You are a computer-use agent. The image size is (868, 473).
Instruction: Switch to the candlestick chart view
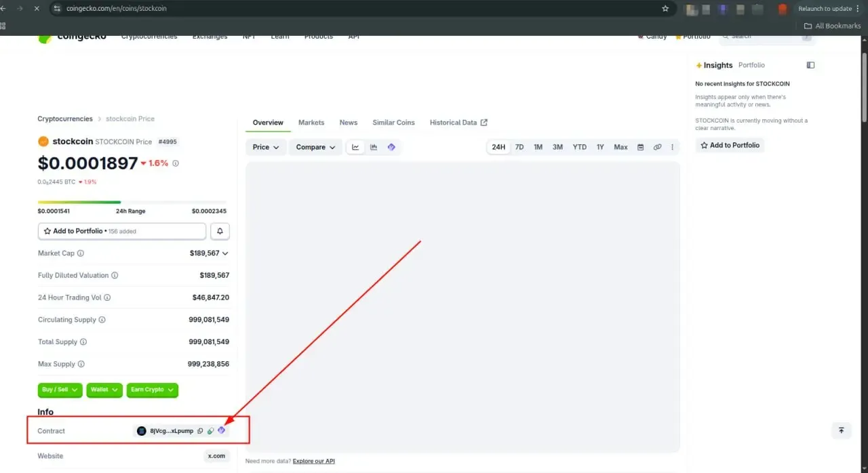(x=374, y=147)
